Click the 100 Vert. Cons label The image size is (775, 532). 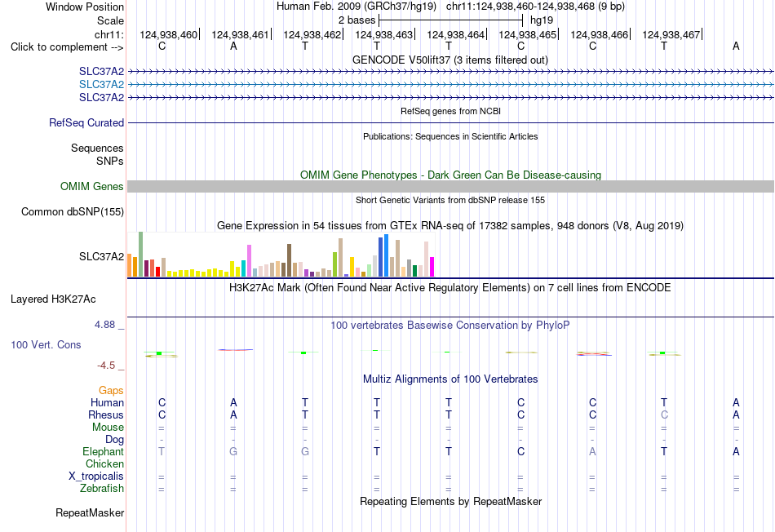tap(46, 344)
